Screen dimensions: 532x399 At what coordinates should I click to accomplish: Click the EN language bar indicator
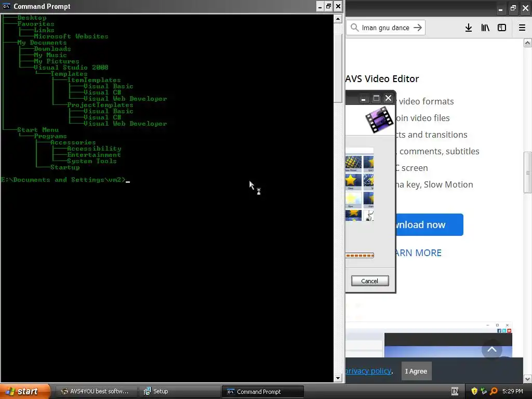tap(455, 391)
